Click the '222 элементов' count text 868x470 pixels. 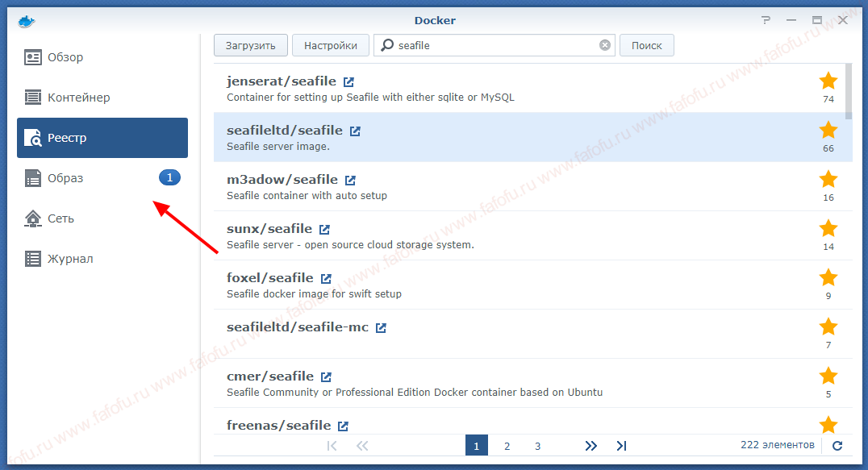pyautogui.click(x=777, y=445)
